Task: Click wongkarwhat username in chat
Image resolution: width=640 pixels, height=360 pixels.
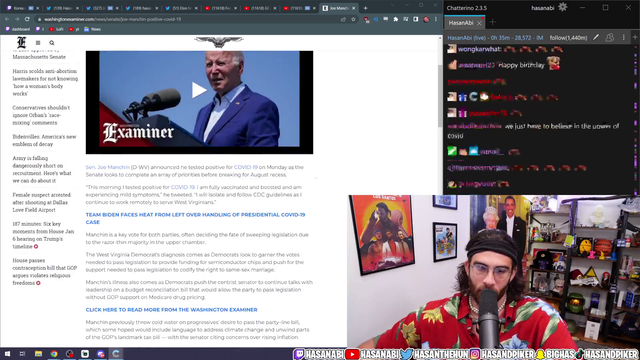Action: [479, 49]
